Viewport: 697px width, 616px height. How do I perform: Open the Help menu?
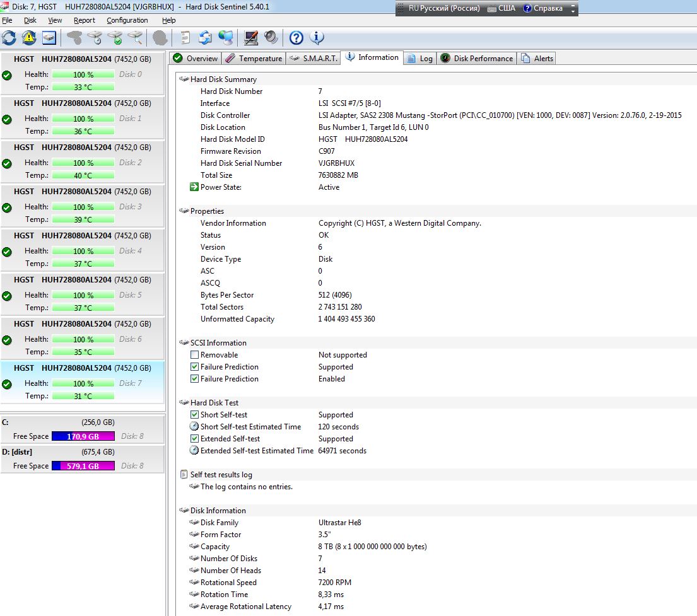point(168,20)
